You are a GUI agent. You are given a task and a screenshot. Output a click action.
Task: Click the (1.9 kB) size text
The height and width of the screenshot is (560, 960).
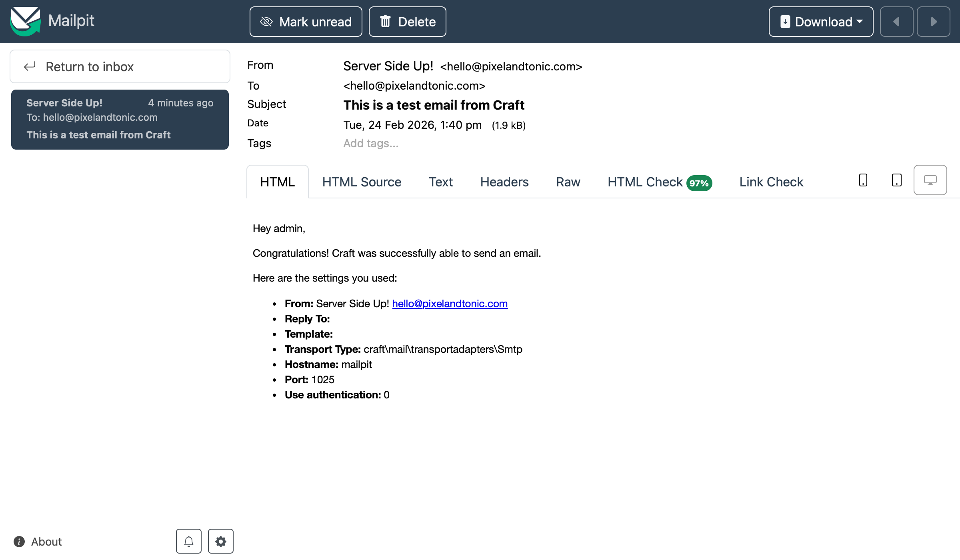pos(508,126)
